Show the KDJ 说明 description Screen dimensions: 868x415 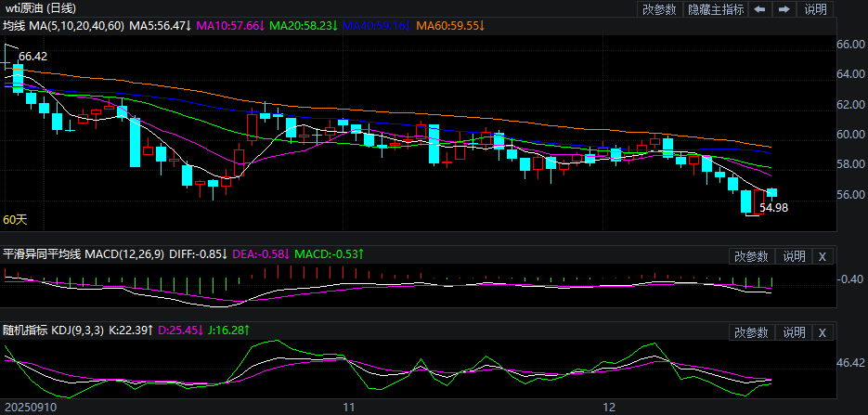(794, 332)
